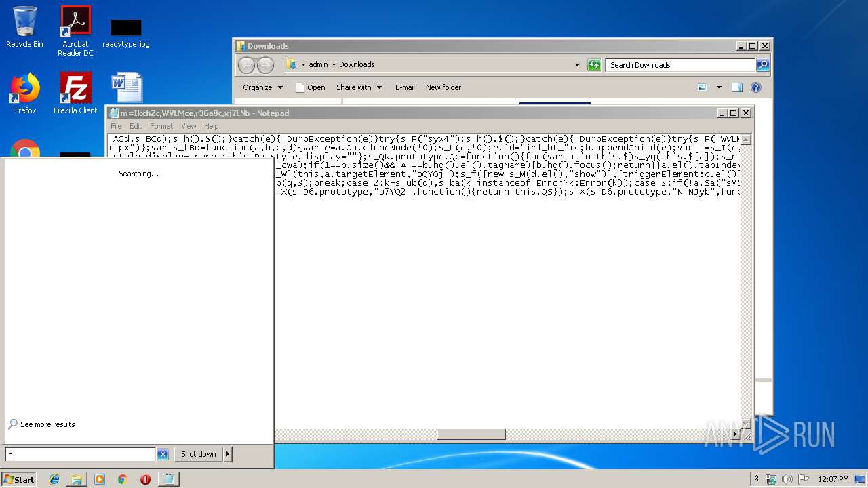Image resolution: width=868 pixels, height=488 pixels.
Task: Click New folder in Downloads toolbar
Action: click(x=443, y=87)
